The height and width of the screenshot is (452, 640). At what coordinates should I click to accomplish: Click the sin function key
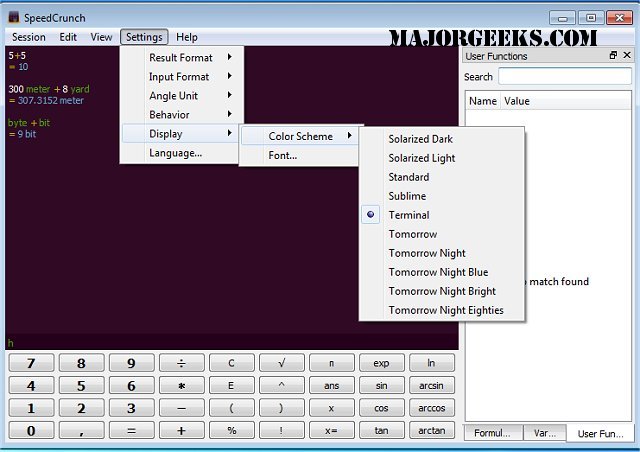(x=382, y=385)
